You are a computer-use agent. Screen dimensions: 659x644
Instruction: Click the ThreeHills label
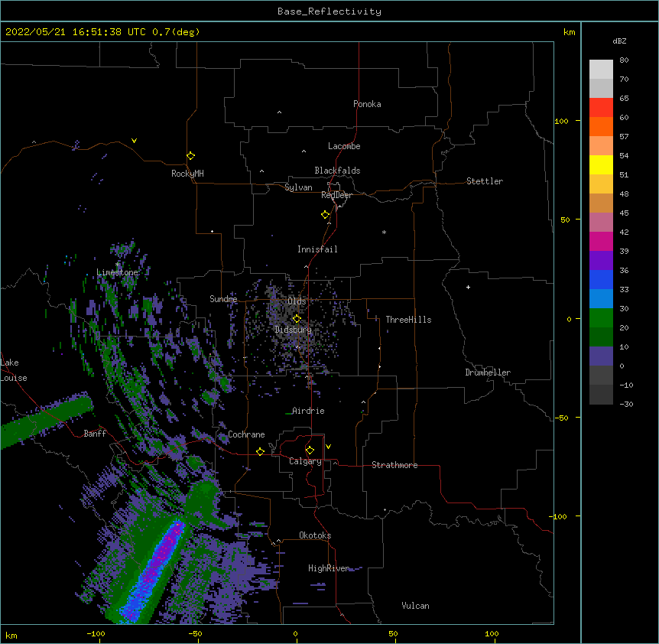408,320
